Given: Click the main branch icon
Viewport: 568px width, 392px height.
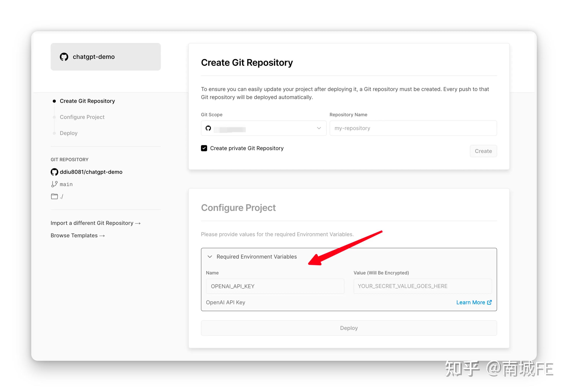Looking at the screenshot, I should click(x=54, y=184).
